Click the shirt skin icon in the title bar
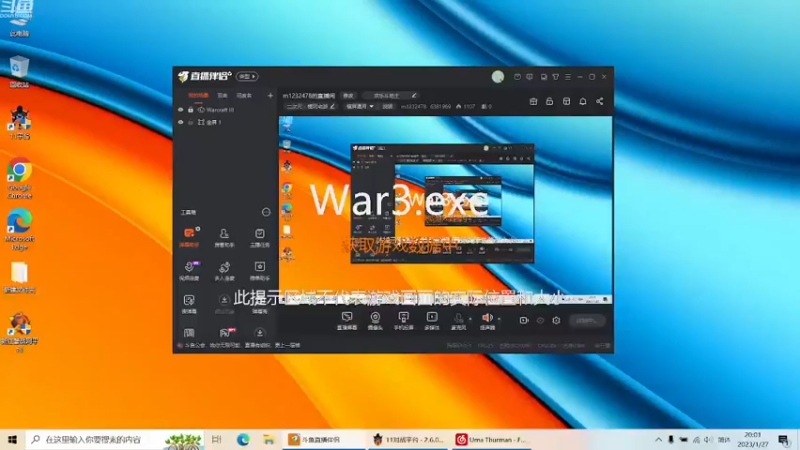This screenshot has height=450, width=800. pyautogui.click(x=556, y=77)
